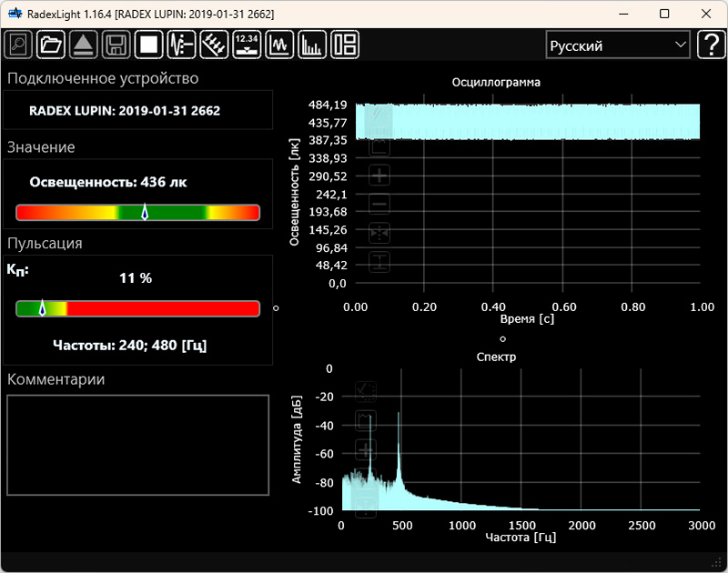
Task: Click the spectrum chart plus zoom icon
Action: (x=366, y=449)
